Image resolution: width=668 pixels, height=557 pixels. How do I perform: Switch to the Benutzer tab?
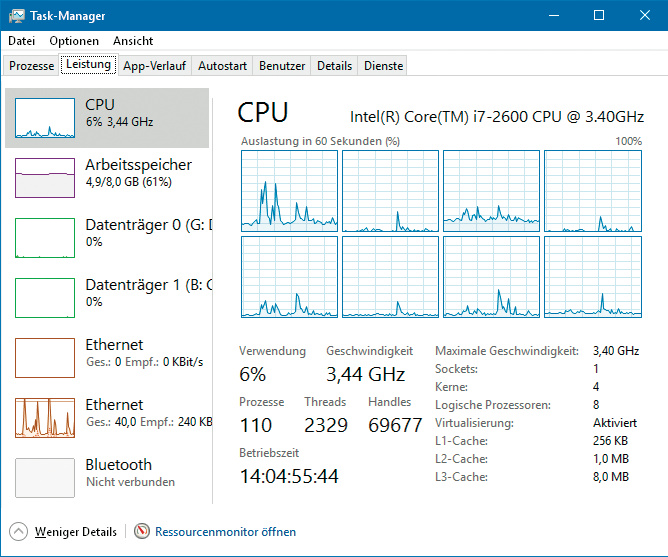(x=282, y=66)
